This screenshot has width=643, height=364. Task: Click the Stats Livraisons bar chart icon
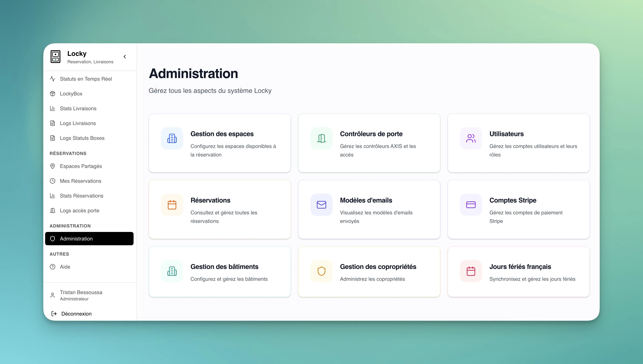(x=53, y=108)
